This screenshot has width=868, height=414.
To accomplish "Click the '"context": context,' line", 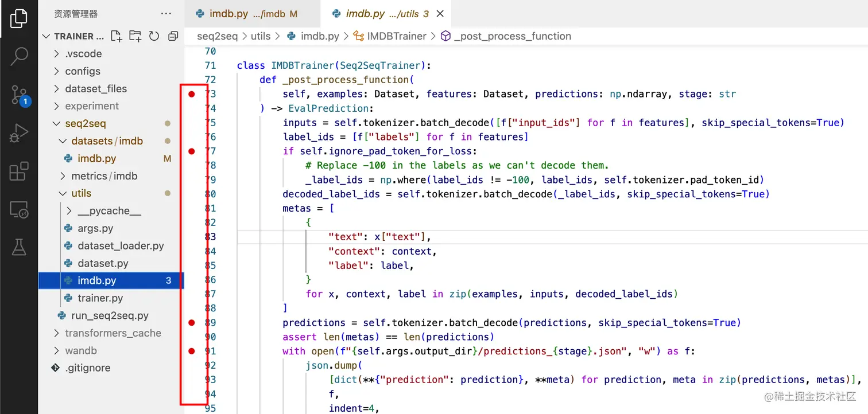I will [382, 251].
